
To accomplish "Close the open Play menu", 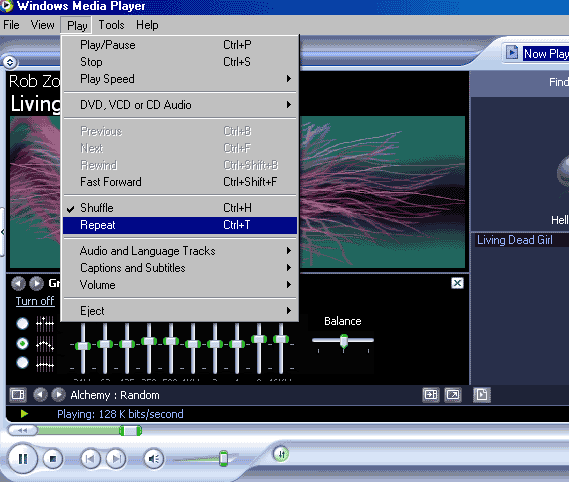I will coord(77,25).
